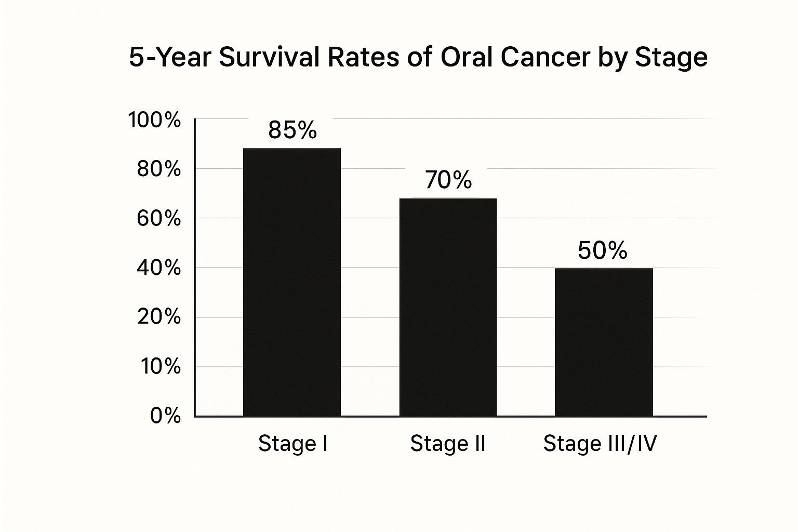Image resolution: width=798 pixels, height=532 pixels.
Task: Click the horizontal x-axis baseline
Action: [520, 417]
